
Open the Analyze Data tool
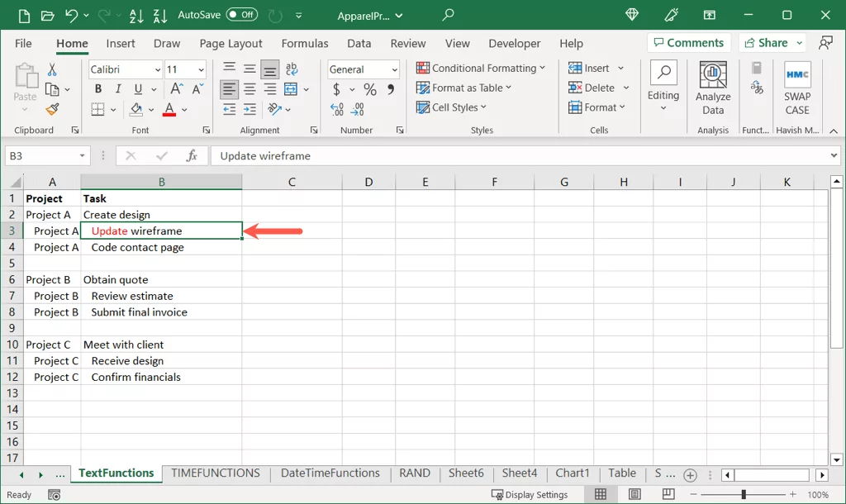pos(713,88)
